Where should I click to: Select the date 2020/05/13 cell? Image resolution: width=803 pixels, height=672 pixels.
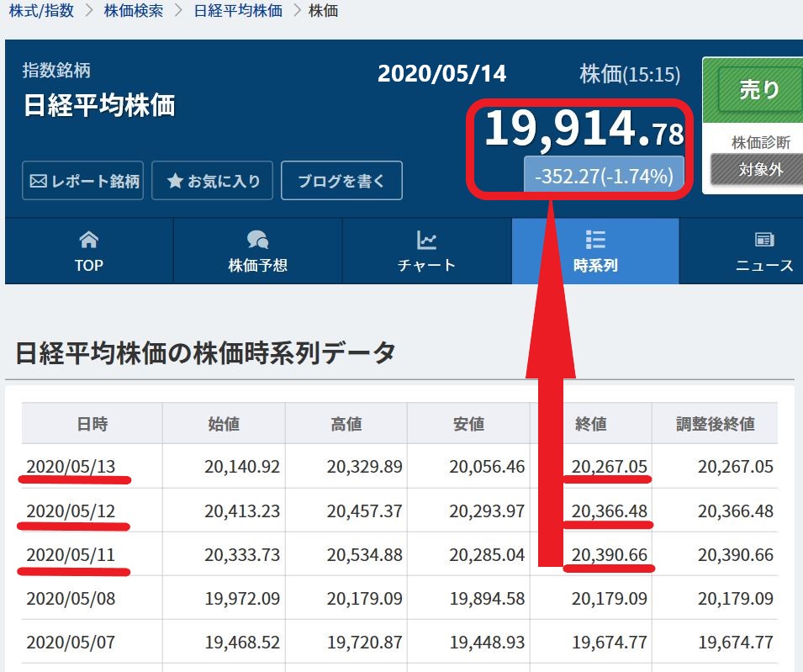(71, 467)
